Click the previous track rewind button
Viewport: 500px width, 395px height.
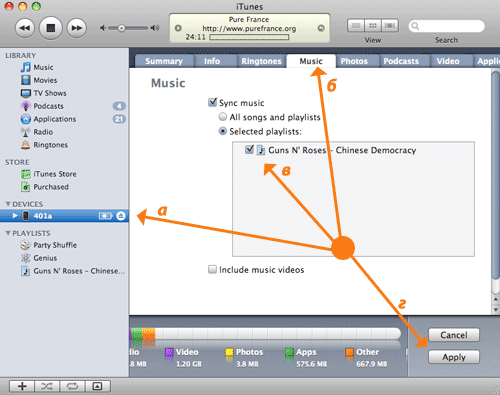(x=25, y=28)
